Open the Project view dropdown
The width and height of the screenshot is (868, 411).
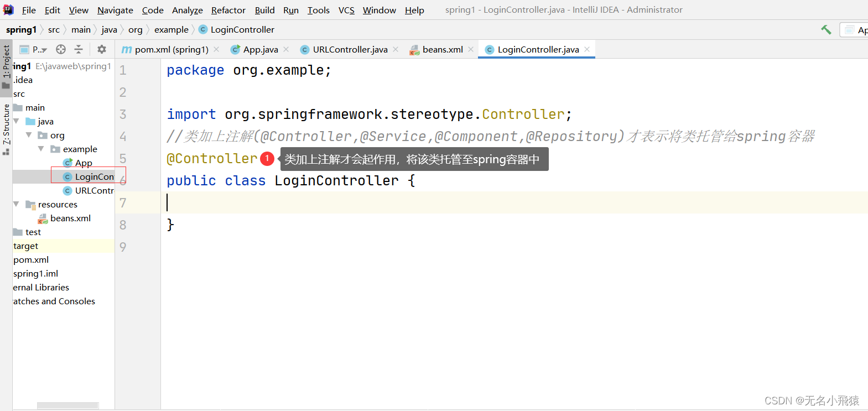pos(34,49)
